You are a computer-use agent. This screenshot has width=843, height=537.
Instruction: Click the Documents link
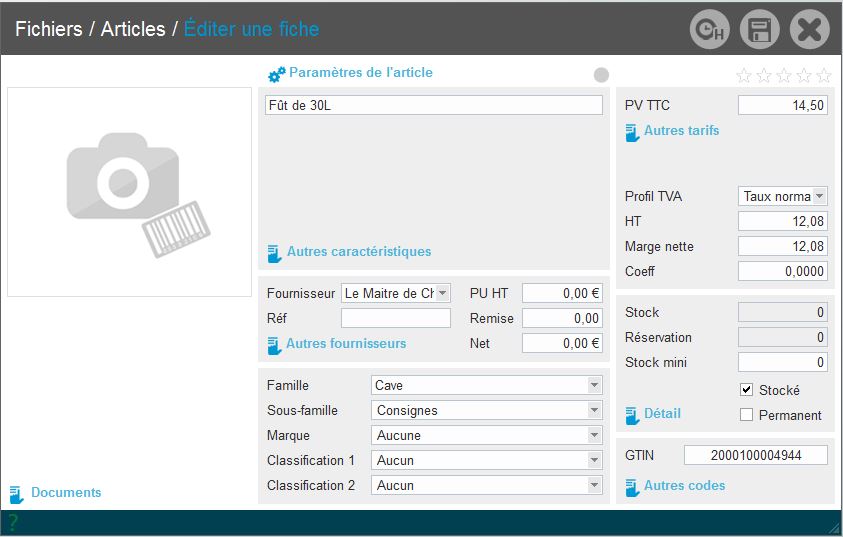click(65, 492)
